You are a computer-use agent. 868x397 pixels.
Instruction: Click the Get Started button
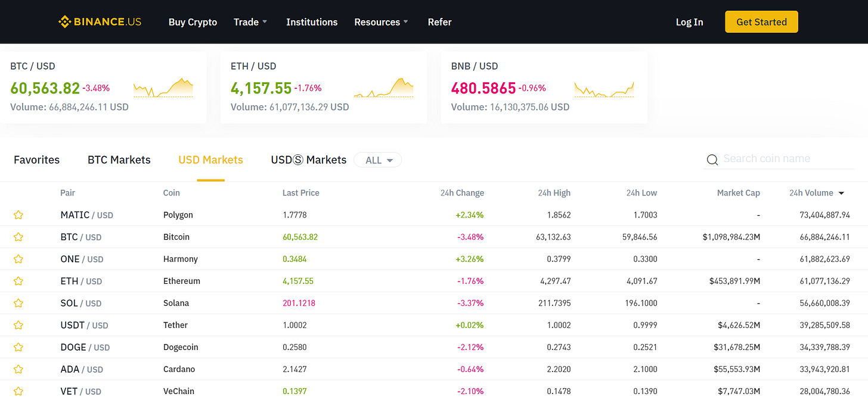[761, 22]
